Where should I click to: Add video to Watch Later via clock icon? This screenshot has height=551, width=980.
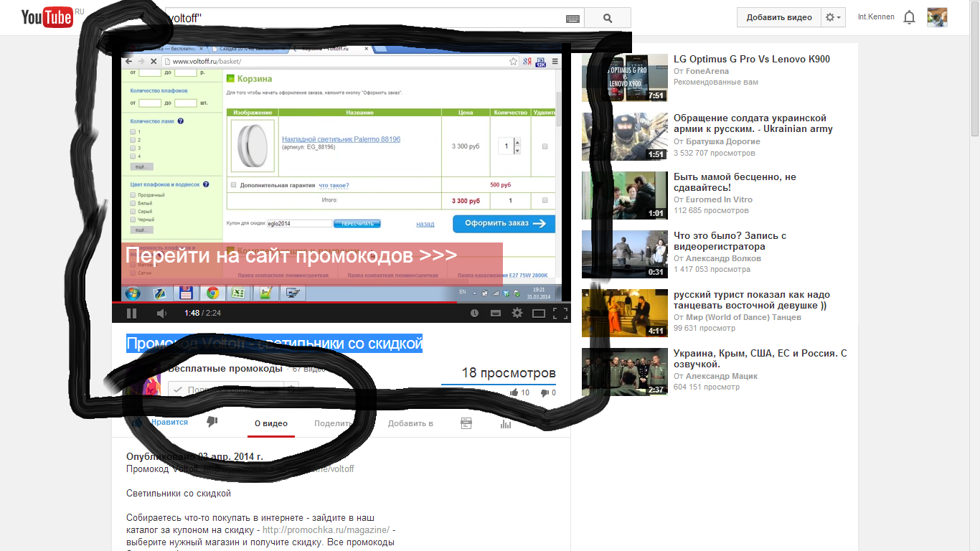[x=474, y=313]
